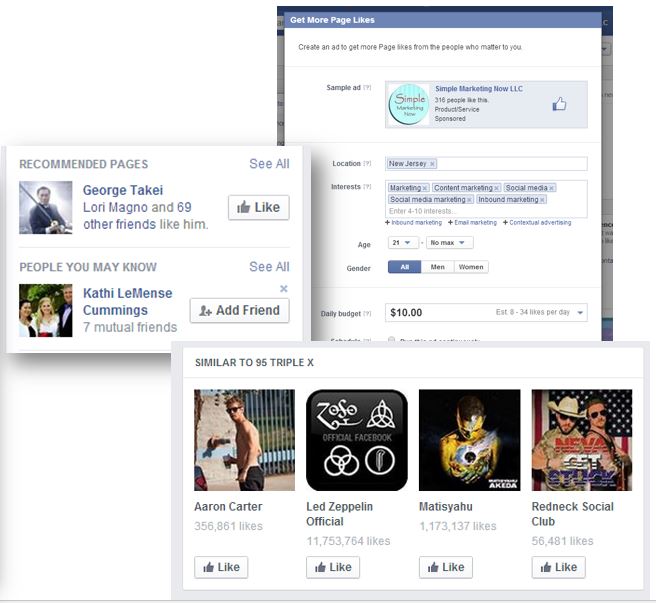Click the 56,481 likes count
Image resolution: width=656 pixels, height=603 pixels.
point(562,541)
